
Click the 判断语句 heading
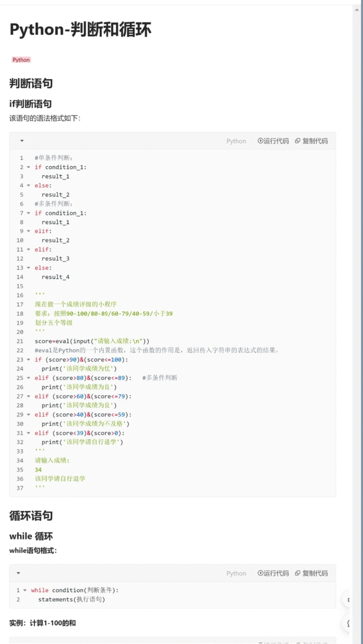click(x=31, y=83)
